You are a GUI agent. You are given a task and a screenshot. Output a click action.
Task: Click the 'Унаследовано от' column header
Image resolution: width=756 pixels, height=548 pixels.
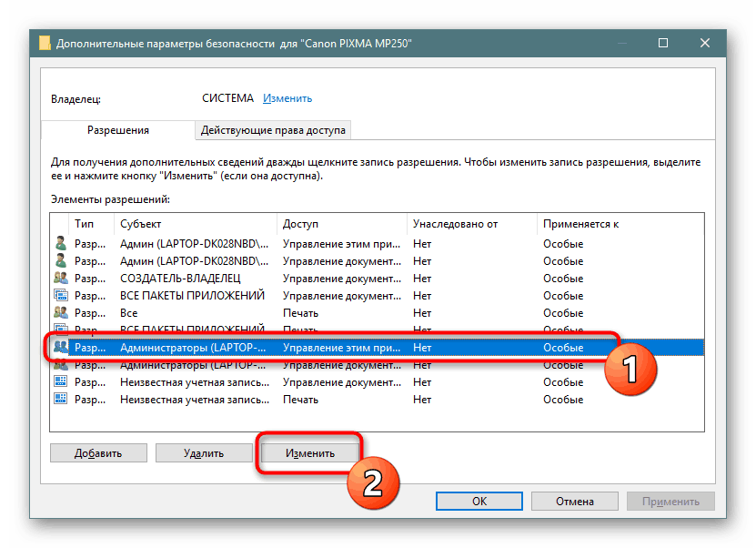coord(472,224)
